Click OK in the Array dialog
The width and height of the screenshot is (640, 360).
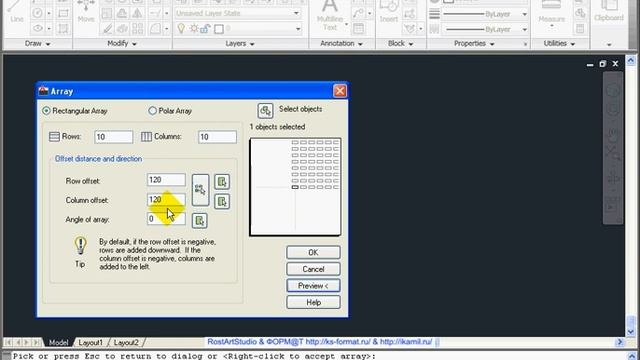click(x=313, y=253)
